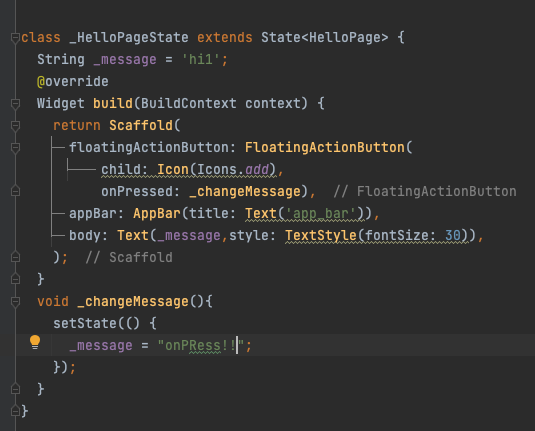Click the String type keyword
535x431 pixels.
[x=61, y=60]
